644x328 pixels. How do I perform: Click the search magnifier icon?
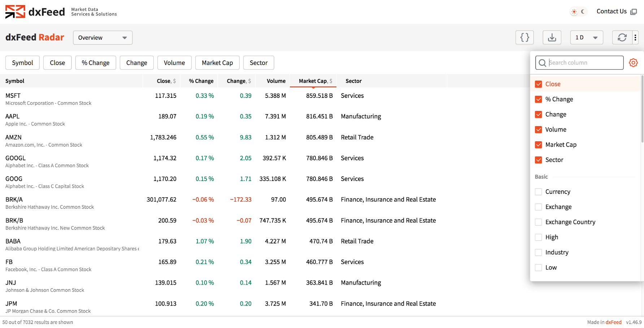point(542,63)
